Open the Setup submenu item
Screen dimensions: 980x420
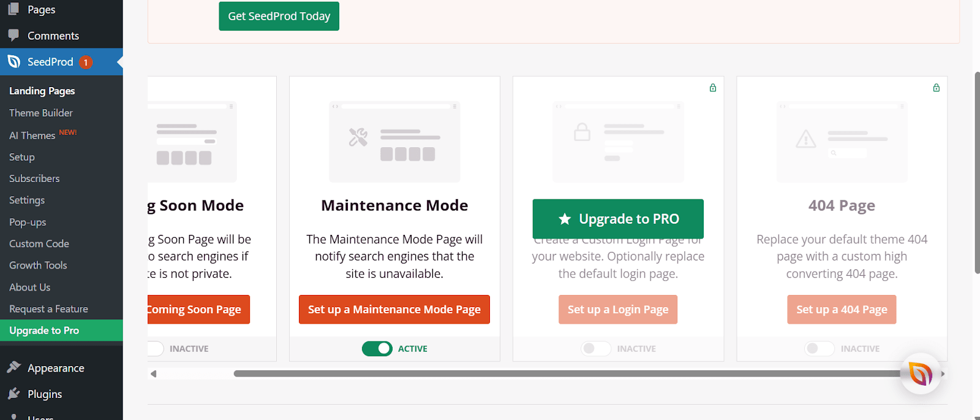22,157
